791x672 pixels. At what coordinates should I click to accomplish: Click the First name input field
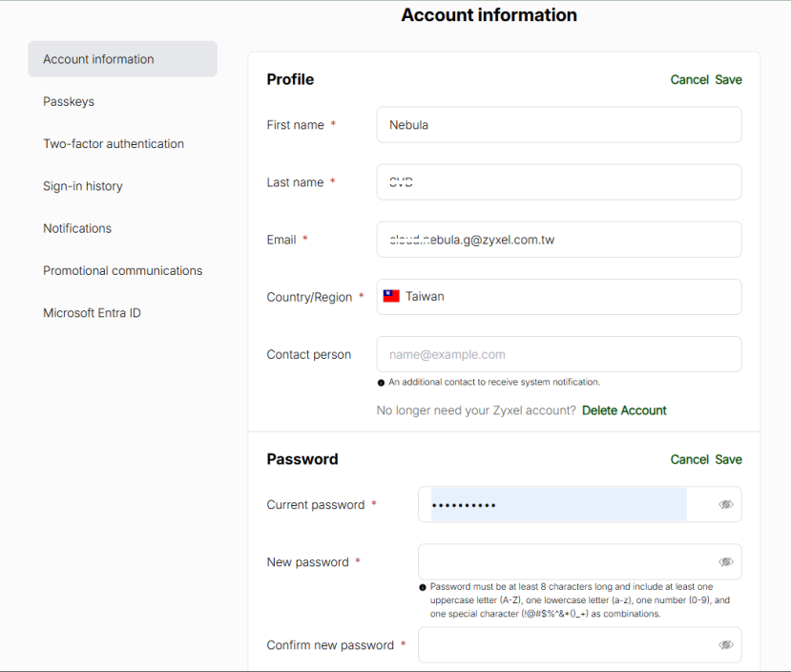point(558,125)
